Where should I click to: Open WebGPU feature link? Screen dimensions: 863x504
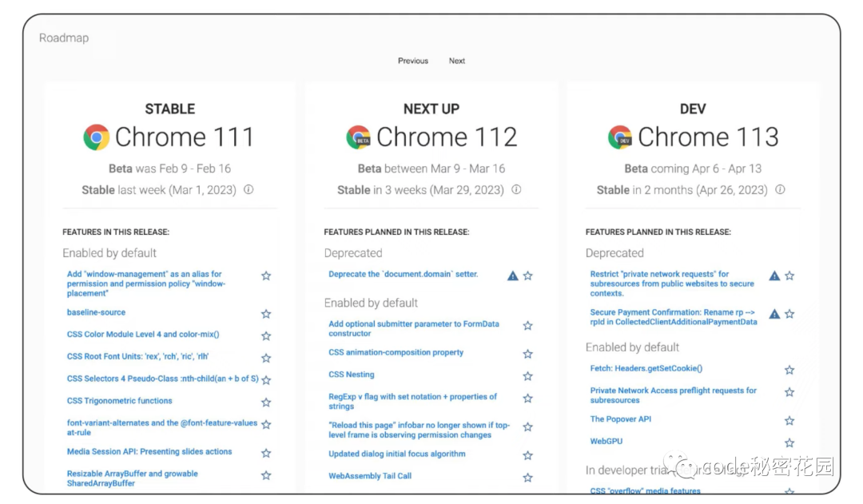606,441
